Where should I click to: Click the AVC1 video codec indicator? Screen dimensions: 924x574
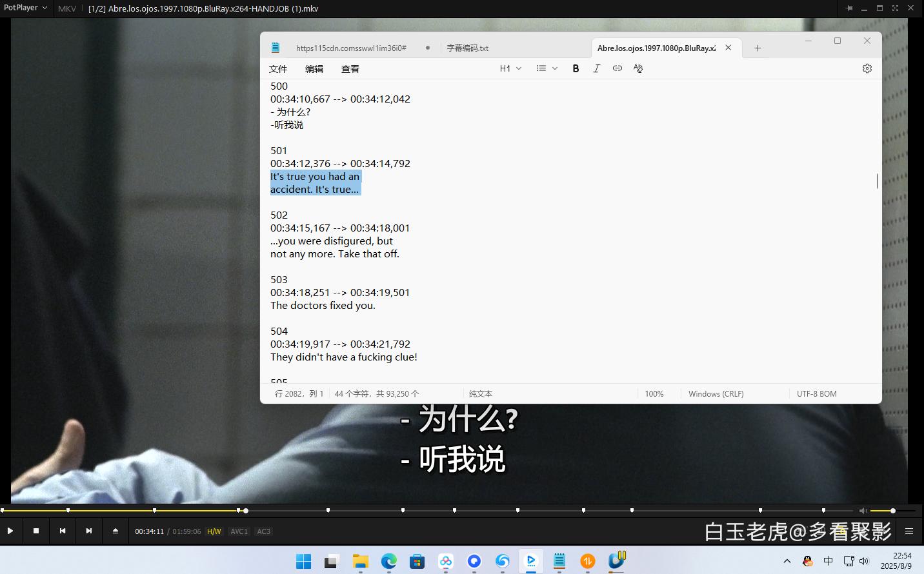coord(239,531)
